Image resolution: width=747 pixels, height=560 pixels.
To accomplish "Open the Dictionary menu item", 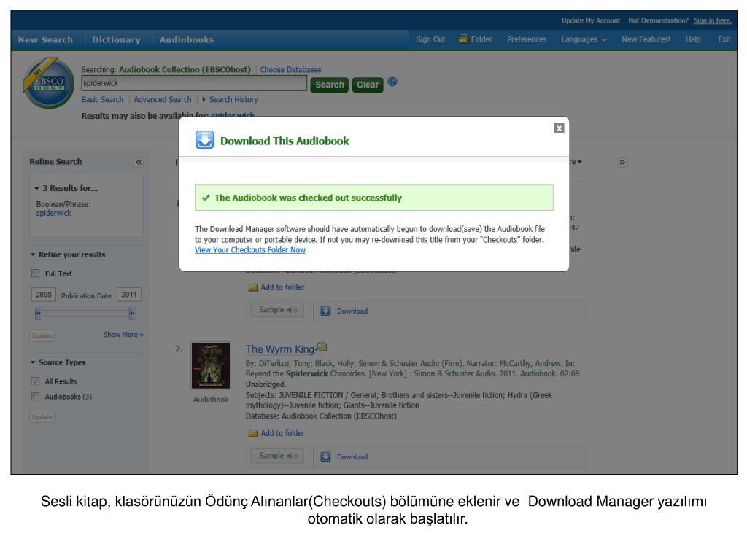I will tap(116, 40).
